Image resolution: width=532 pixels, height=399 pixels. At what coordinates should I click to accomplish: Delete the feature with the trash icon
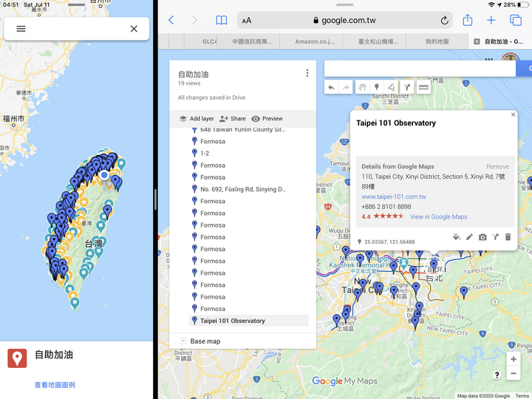[x=508, y=237]
